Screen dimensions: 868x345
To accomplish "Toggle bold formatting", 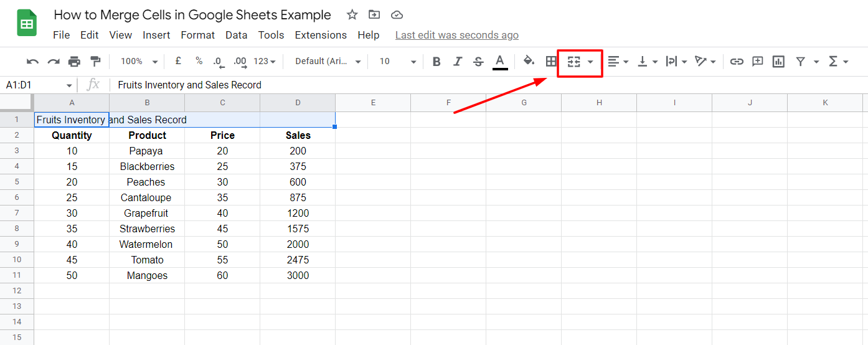I will (436, 62).
